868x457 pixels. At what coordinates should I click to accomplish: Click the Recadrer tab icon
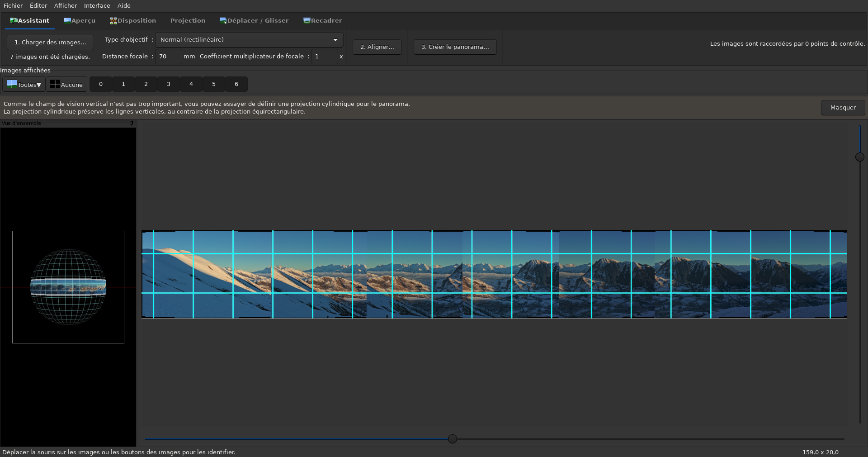tap(307, 20)
